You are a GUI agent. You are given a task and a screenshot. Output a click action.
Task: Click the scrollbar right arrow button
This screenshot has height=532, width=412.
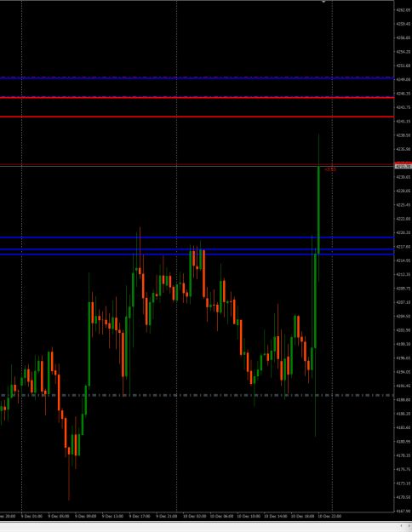coord(409,525)
